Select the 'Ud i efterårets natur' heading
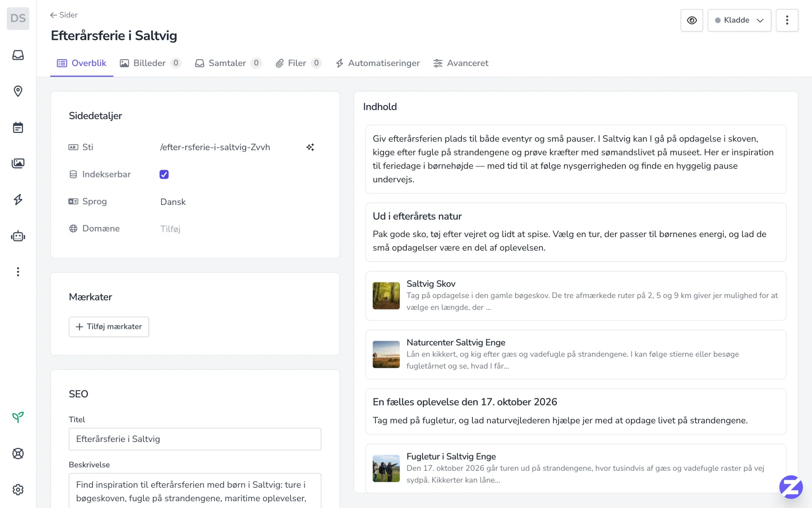 point(417,216)
